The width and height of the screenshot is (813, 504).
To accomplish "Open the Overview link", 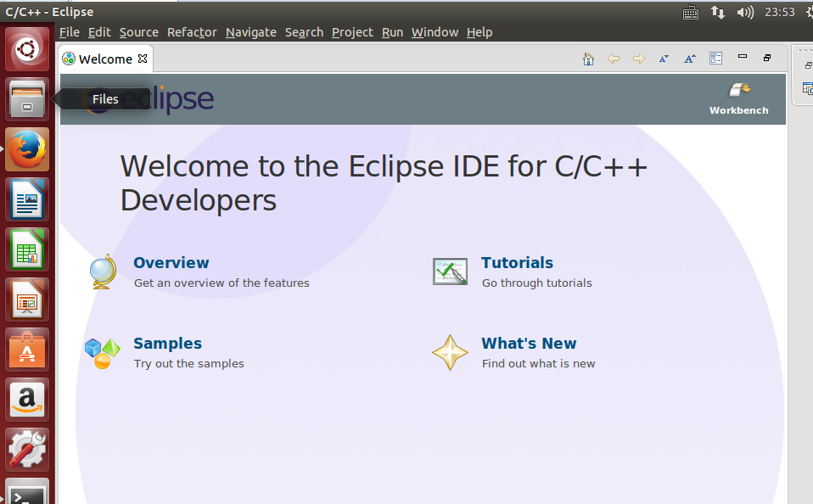I will (171, 263).
